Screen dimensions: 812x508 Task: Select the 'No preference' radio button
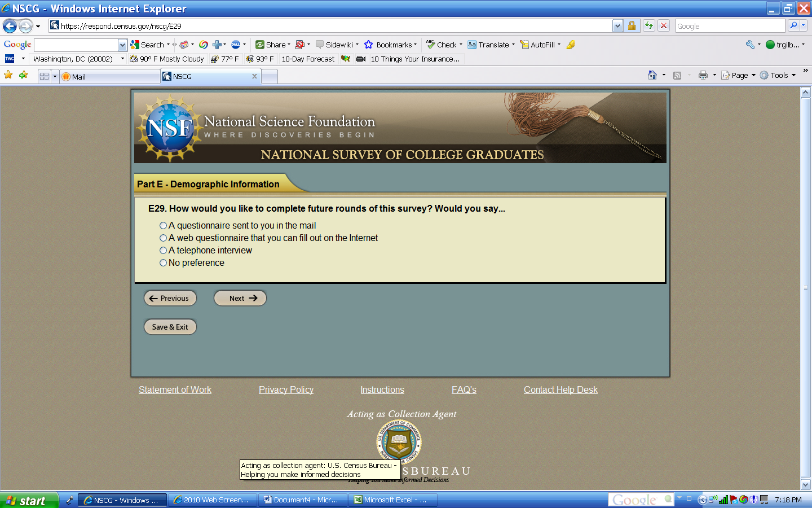click(x=164, y=263)
